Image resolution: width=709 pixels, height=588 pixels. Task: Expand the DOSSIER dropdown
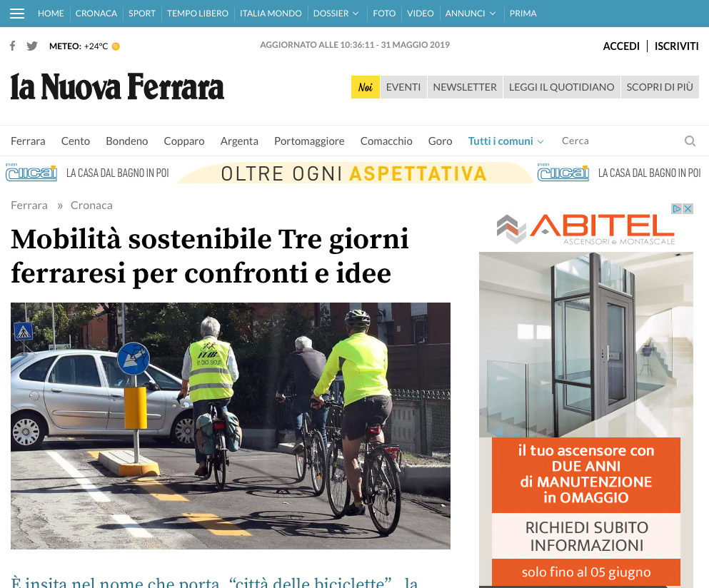tap(336, 14)
